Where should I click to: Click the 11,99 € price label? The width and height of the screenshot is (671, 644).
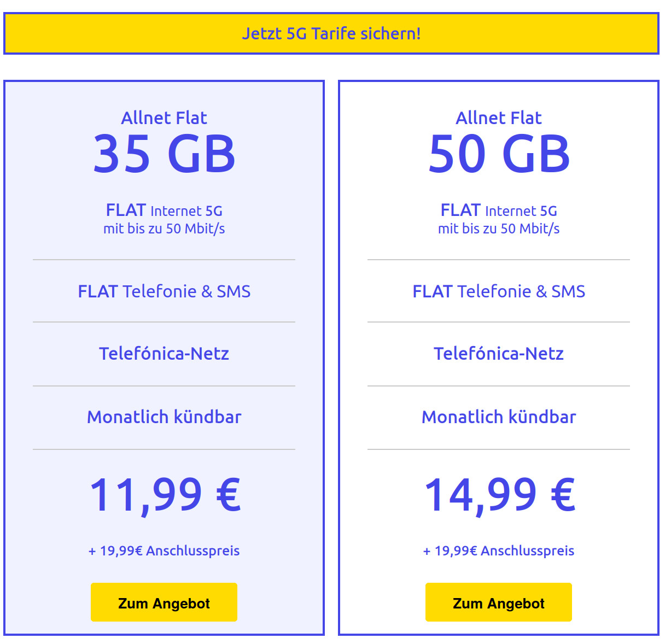pyautogui.click(x=164, y=495)
